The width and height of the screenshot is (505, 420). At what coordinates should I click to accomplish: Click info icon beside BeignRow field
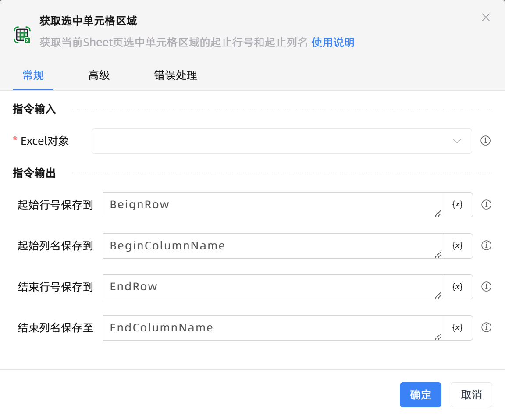486,205
